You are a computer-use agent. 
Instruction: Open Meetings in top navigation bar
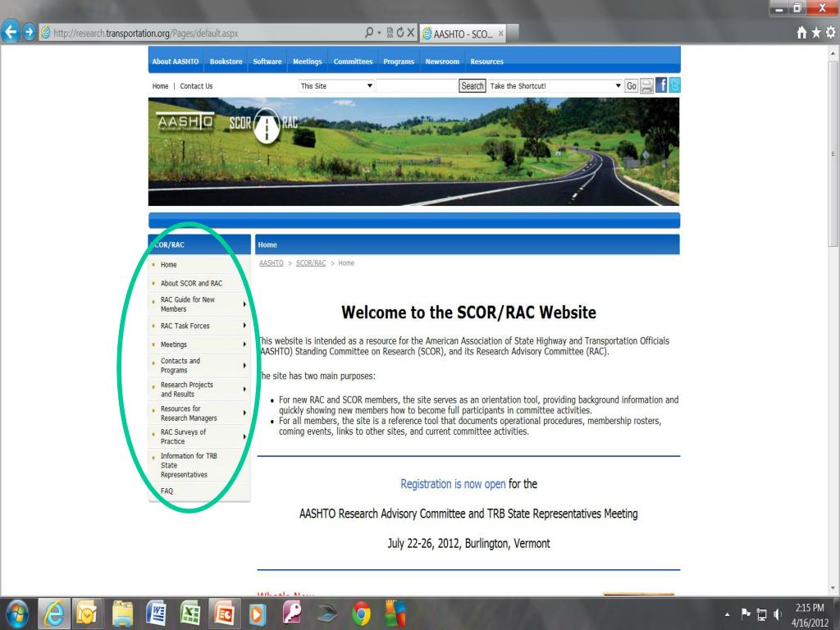point(308,62)
